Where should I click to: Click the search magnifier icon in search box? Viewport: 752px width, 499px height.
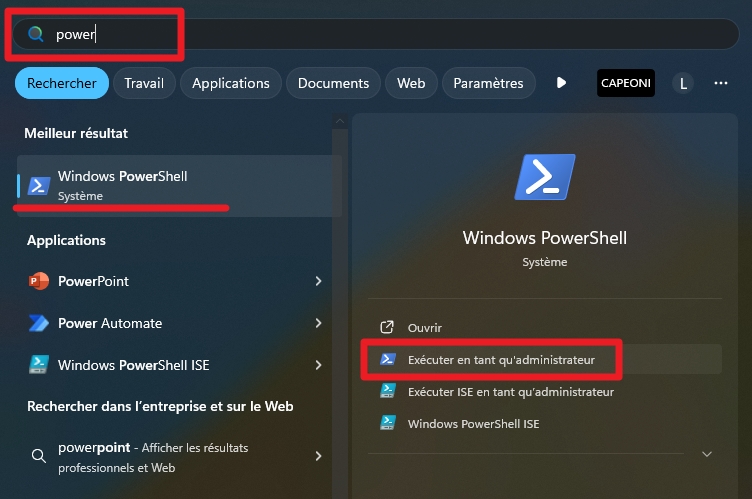(x=35, y=34)
